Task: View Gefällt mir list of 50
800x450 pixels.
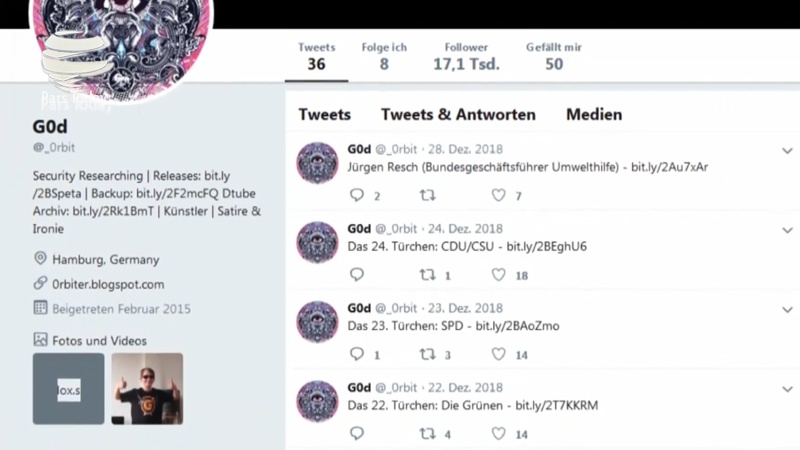Action: pyautogui.click(x=554, y=57)
